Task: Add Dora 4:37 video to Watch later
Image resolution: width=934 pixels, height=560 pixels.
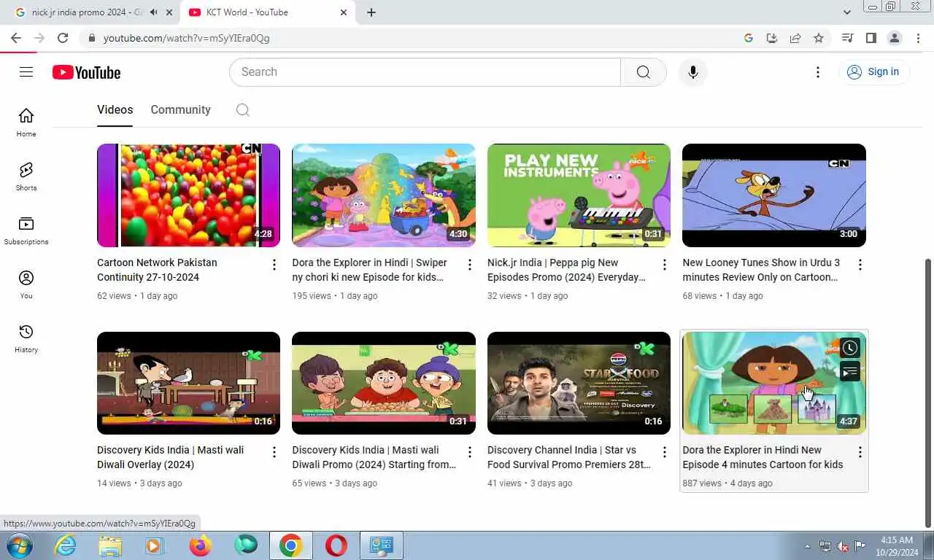Action: pyautogui.click(x=850, y=348)
